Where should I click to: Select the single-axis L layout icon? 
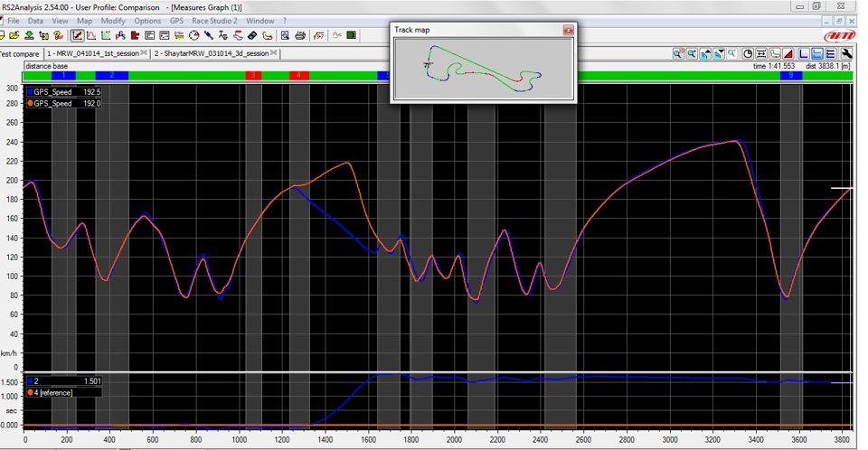tap(803, 53)
